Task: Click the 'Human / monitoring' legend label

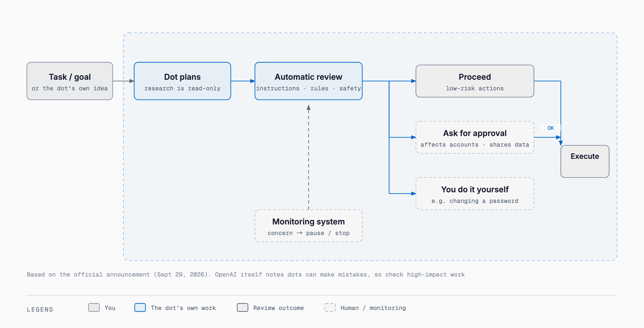Action: tap(373, 308)
